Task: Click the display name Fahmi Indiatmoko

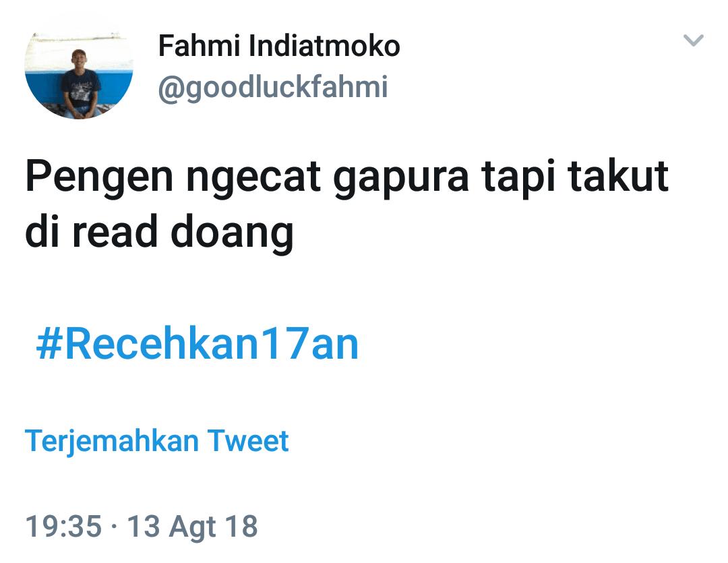Action: point(278,46)
